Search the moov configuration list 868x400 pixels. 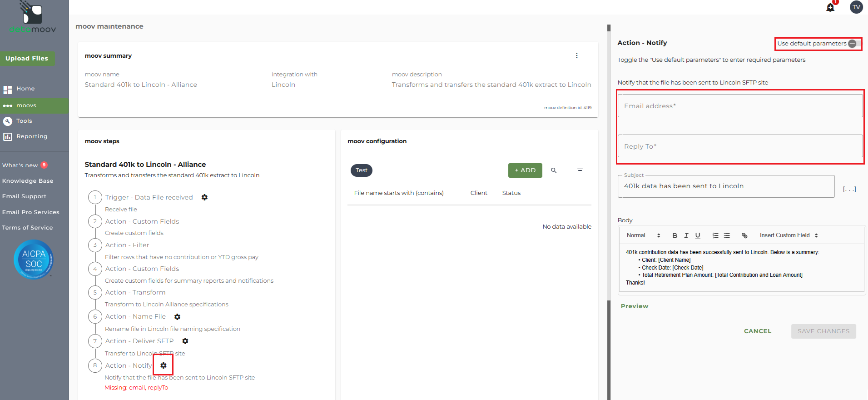click(554, 170)
